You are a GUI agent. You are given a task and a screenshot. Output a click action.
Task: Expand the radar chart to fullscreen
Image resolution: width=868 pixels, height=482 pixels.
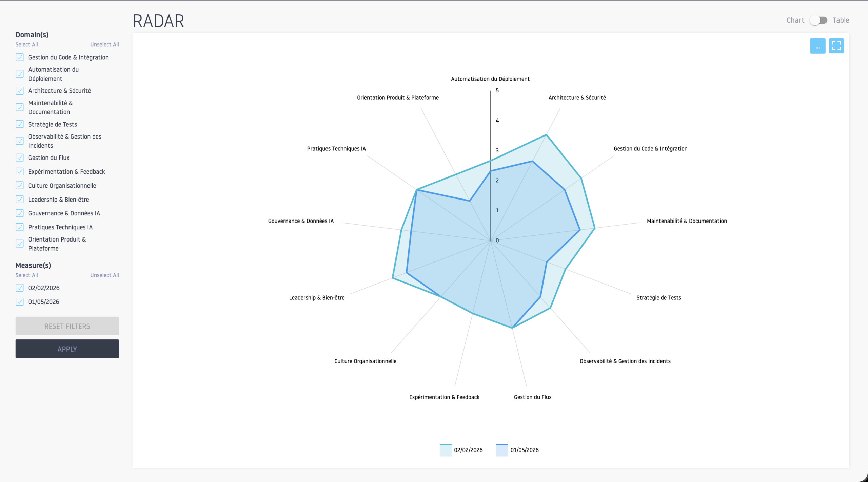tap(836, 46)
